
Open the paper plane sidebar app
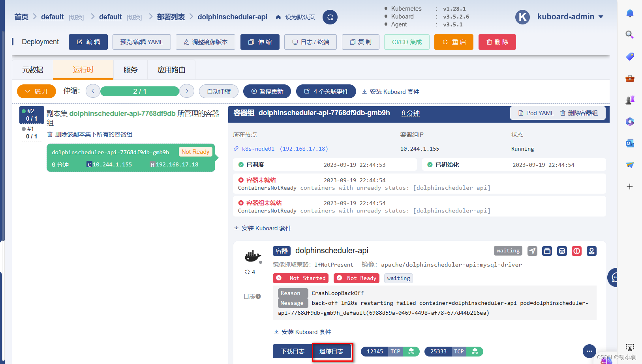tap(630, 165)
